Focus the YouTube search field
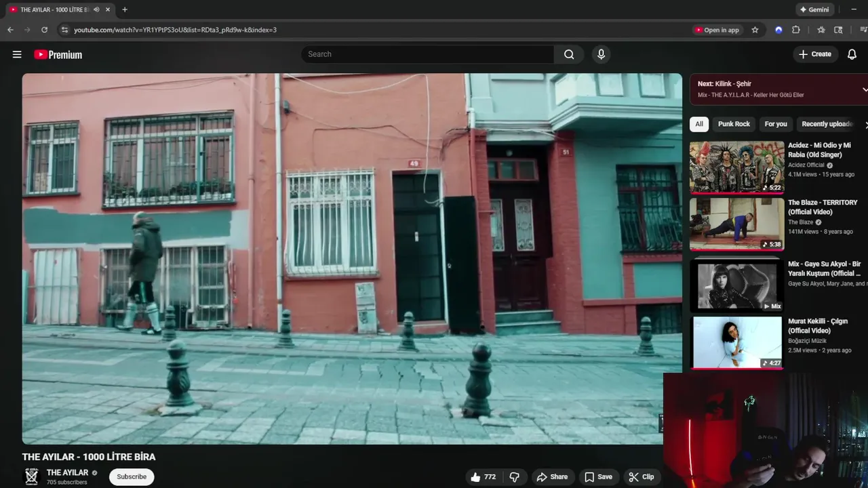 click(x=429, y=54)
